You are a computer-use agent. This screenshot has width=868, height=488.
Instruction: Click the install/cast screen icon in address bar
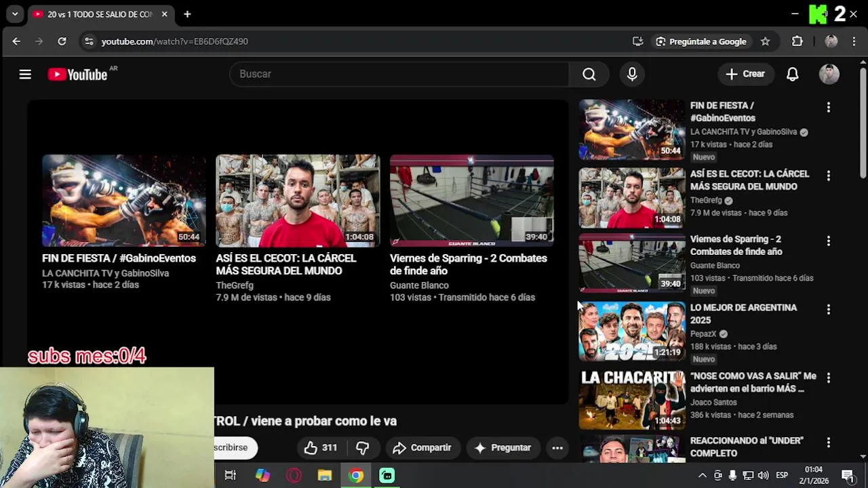637,41
